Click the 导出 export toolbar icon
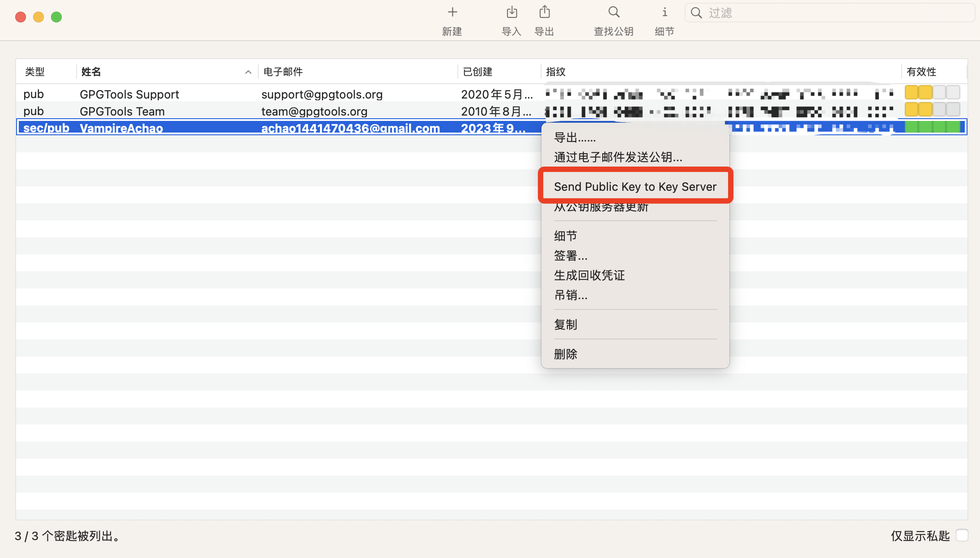 click(x=544, y=13)
